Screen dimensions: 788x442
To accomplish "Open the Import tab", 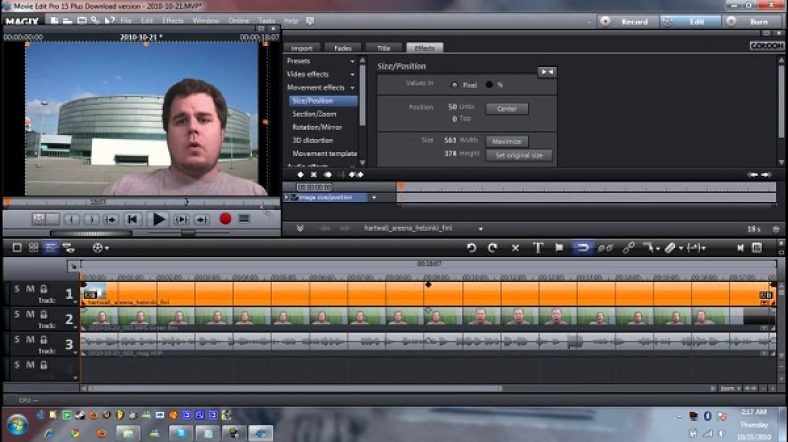I will (302, 47).
